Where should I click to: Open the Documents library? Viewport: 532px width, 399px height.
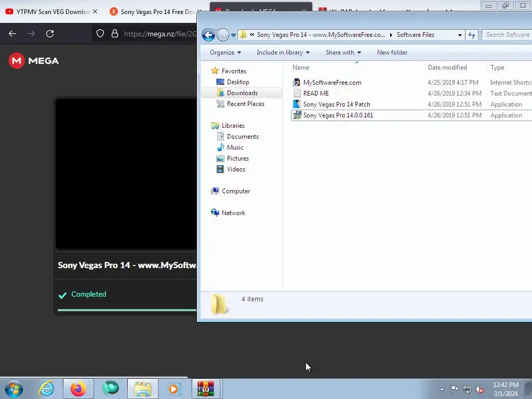click(243, 137)
